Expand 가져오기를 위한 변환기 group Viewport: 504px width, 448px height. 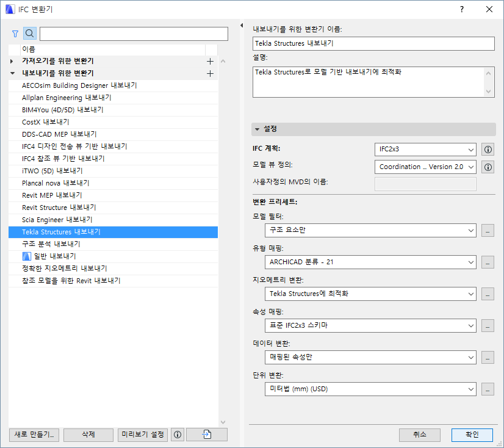tap(12, 61)
